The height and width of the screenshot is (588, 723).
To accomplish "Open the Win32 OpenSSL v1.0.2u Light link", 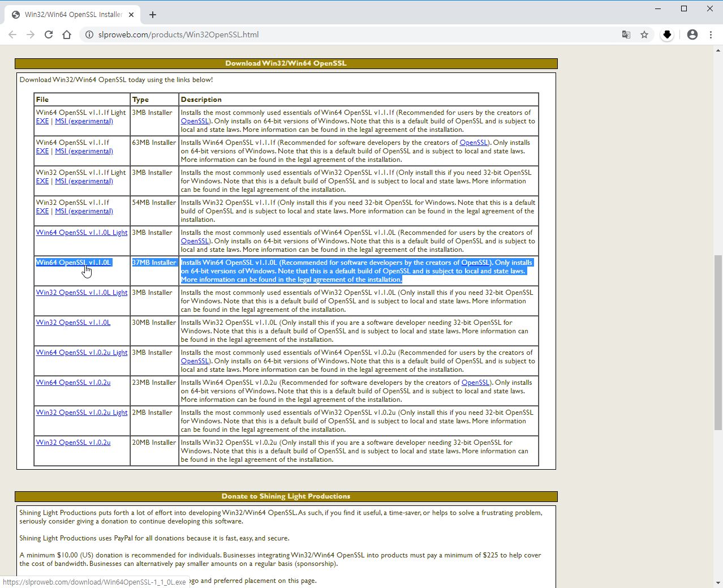I will pos(82,413).
